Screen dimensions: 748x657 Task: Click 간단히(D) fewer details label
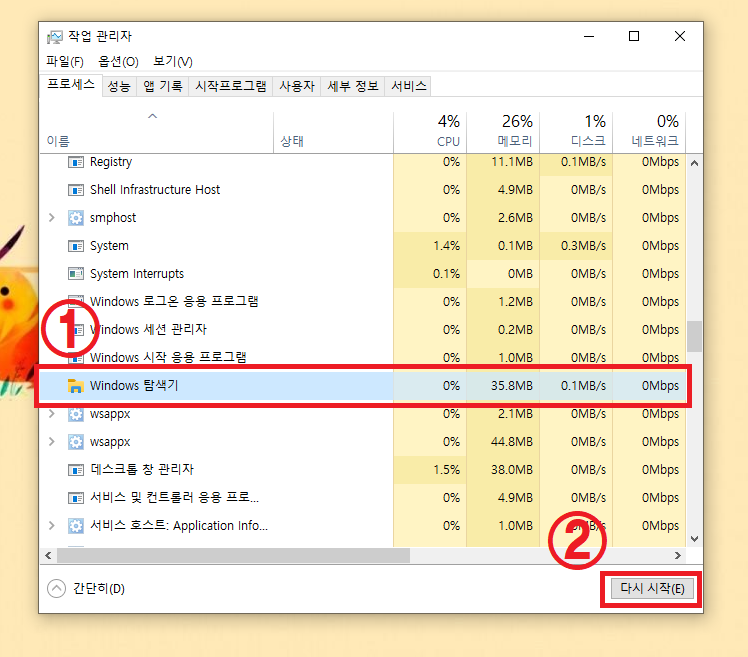pos(99,589)
